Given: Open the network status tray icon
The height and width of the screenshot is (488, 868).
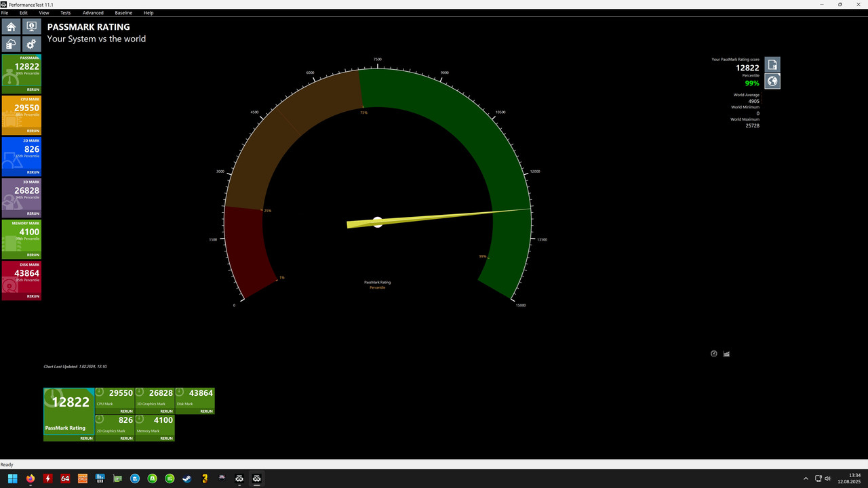Looking at the screenshot, I should click(818, 479).
